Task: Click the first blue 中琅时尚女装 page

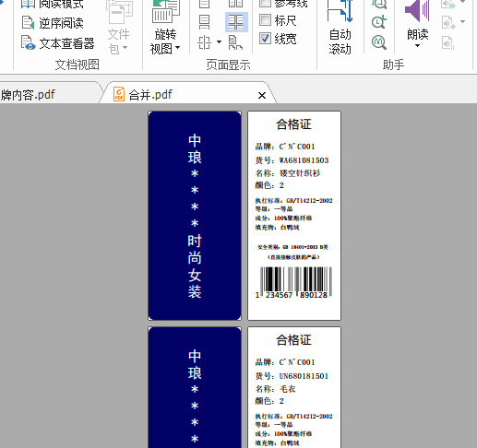Action: (195, 216)
